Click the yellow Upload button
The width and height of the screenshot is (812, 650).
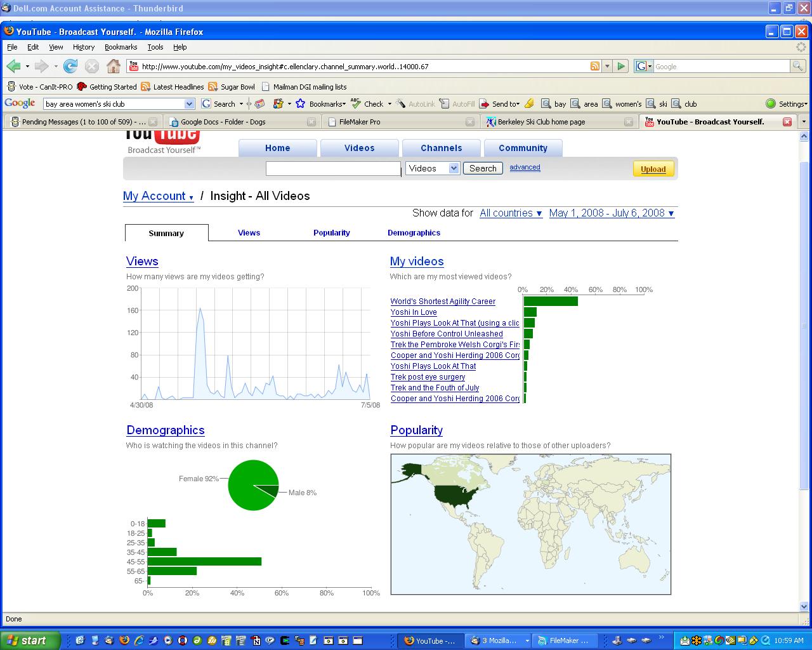[x=653, y=169]
